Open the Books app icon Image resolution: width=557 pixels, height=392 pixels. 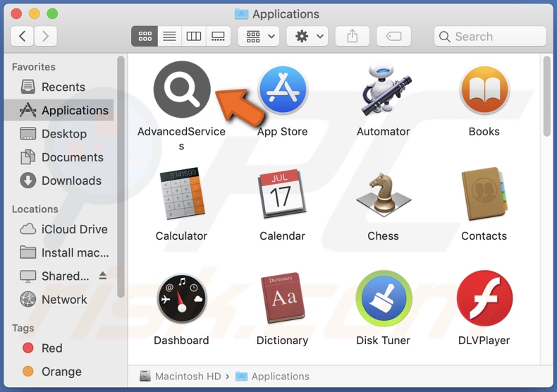484,90
